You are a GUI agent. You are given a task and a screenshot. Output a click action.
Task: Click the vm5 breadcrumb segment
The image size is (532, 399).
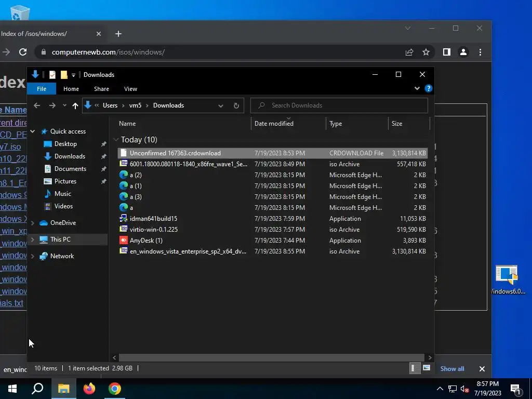tap(135, 105)
